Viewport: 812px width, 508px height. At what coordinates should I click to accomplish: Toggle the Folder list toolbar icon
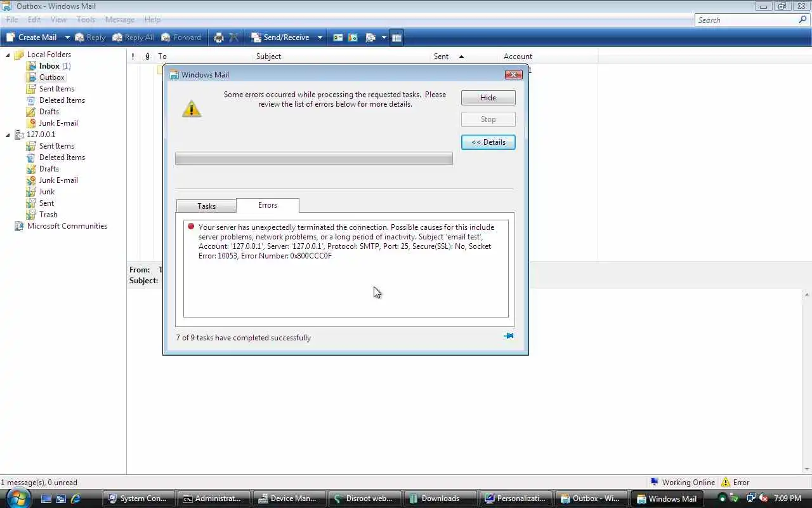[x=396, y=37]
